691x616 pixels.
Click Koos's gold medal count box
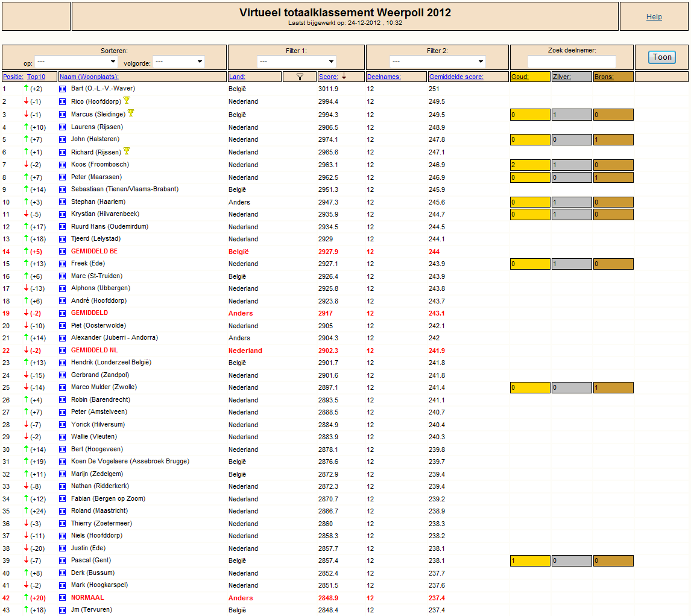pos(530,165)
